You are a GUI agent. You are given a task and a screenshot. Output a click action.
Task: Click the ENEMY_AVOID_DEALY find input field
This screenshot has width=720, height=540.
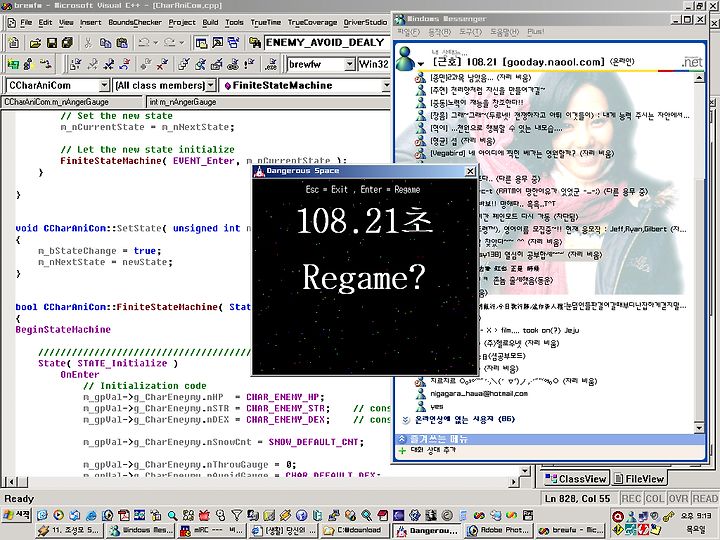(x=327, y=43)
